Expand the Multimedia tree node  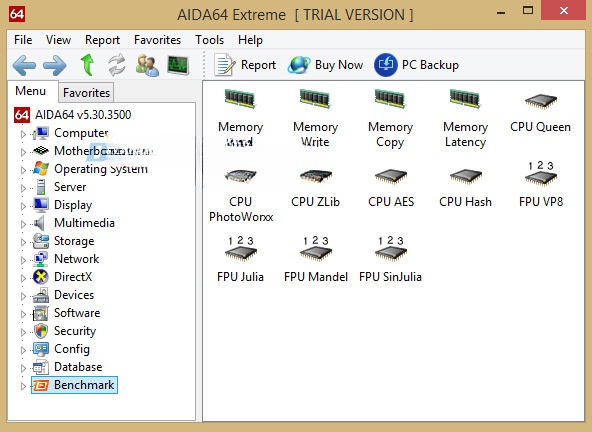pyautogui.click(x=23, y=224)
